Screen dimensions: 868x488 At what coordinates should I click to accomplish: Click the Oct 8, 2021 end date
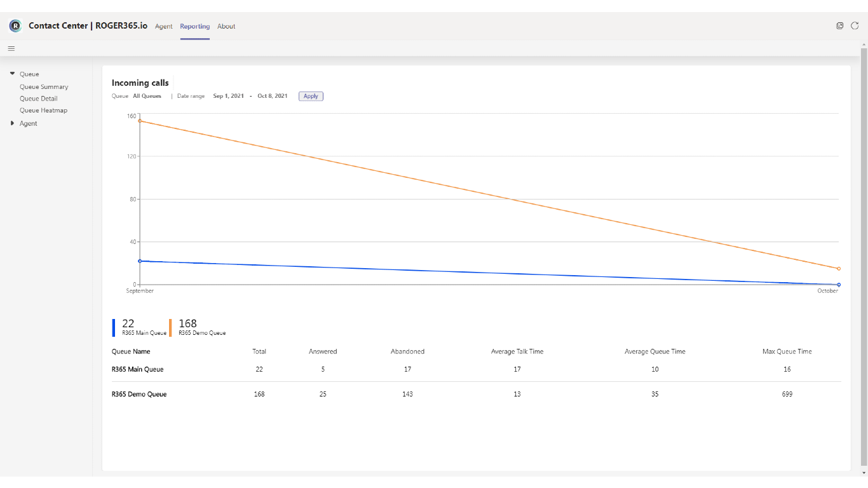point(273,96)
